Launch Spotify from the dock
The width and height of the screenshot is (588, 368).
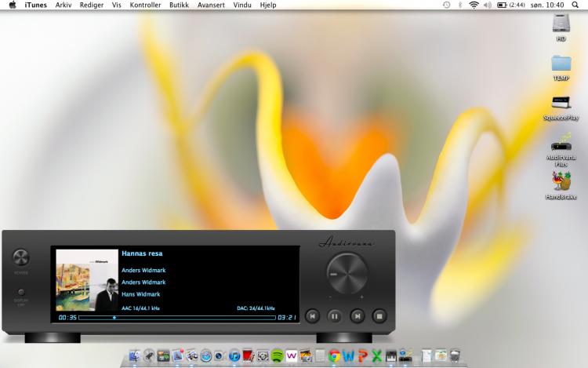277,356
